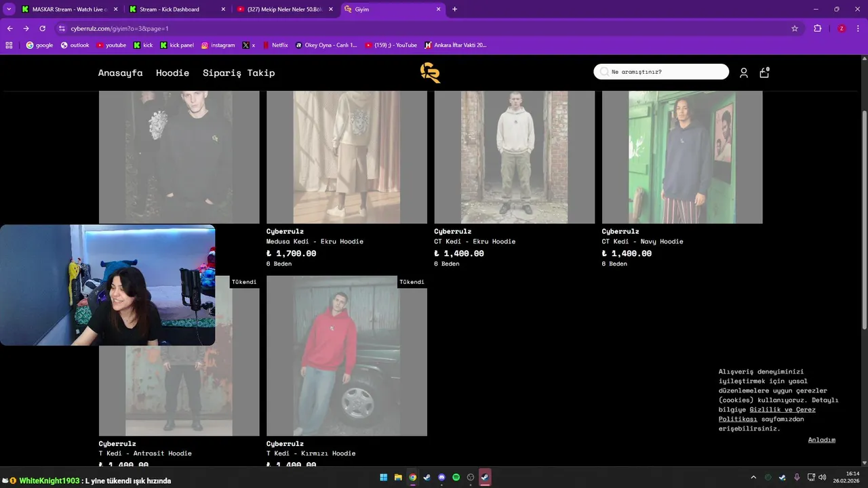Viewport: 868px width, 488px height.
Task: Open Medusa Kedi Ekru Hoodie image
Action: point(347,157)
